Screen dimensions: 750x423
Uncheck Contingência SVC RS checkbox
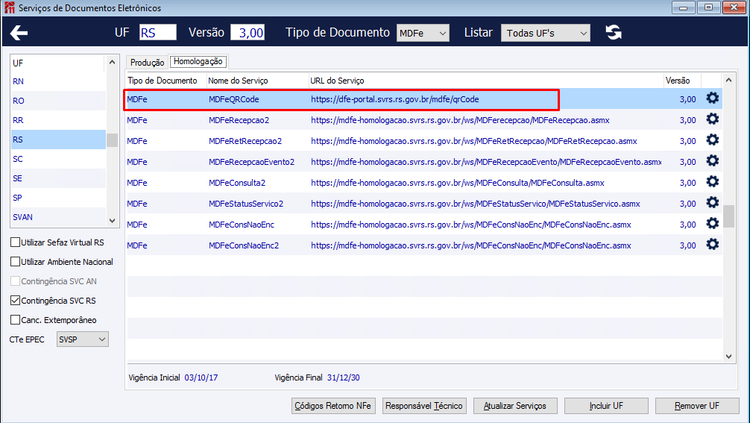tap(15, 301)
